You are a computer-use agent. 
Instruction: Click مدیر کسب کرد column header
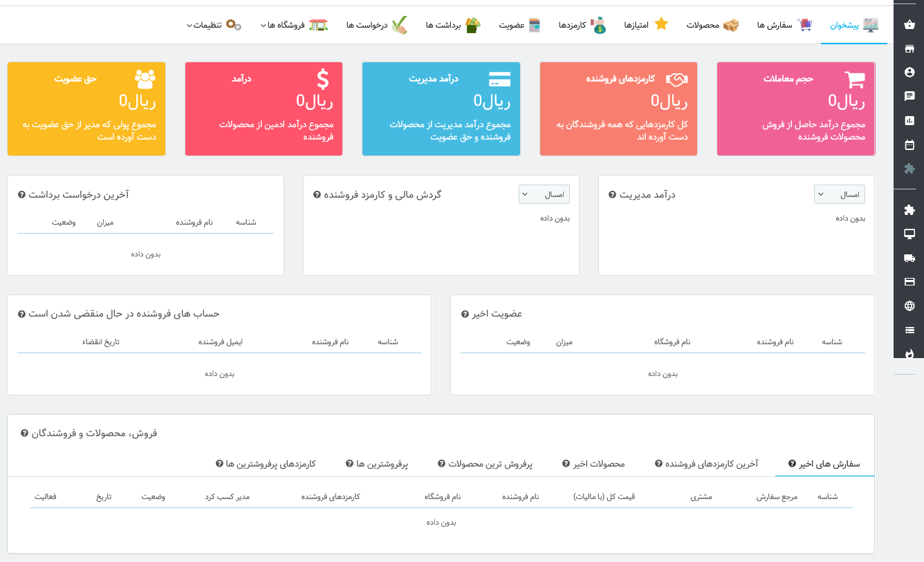click(x=227, y=497)
